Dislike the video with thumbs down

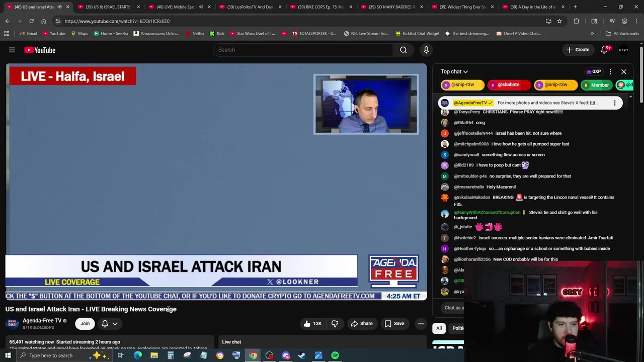[x=335, y=324]
